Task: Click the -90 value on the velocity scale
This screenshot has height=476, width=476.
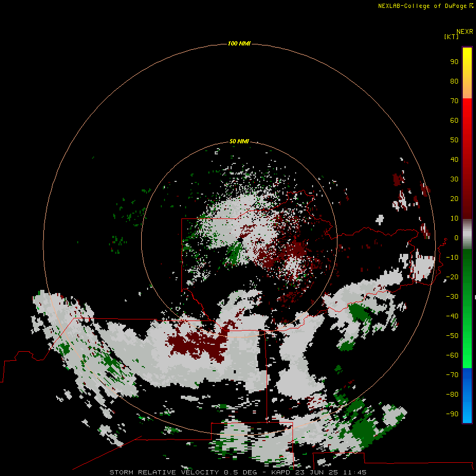Action: 452,414
